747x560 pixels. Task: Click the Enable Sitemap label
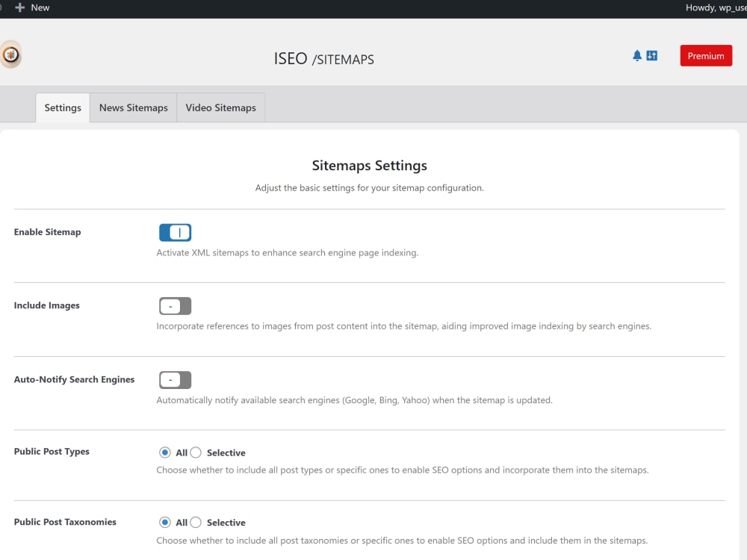pos(48,232)
